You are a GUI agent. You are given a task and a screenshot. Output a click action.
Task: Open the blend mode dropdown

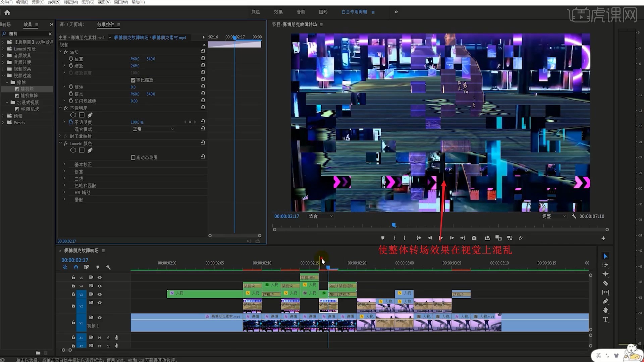point(153,129)
